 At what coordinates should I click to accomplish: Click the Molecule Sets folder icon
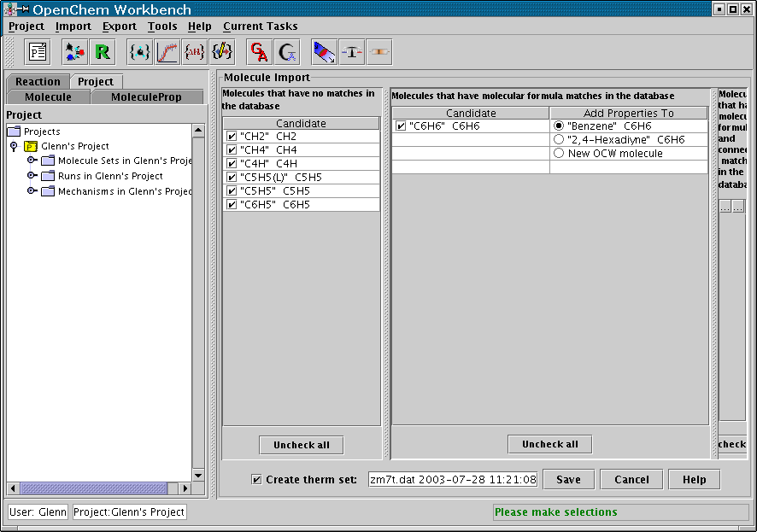pyautogui.click(x=48, y=161)
